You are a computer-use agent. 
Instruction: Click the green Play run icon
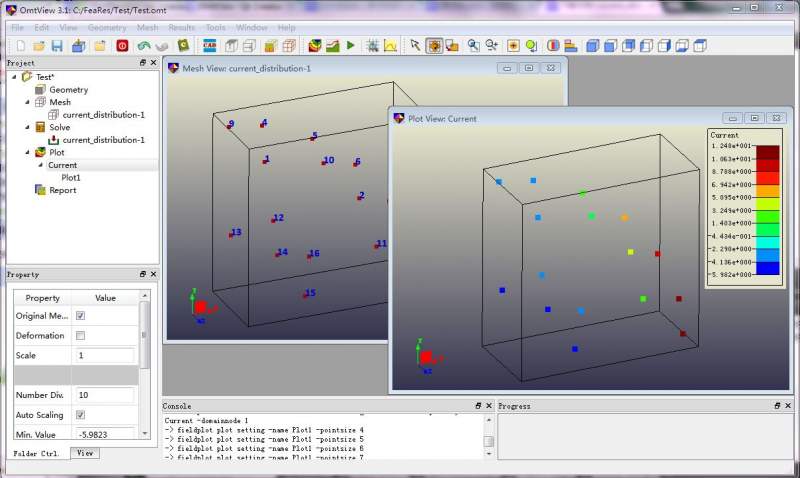pos(351,45)
